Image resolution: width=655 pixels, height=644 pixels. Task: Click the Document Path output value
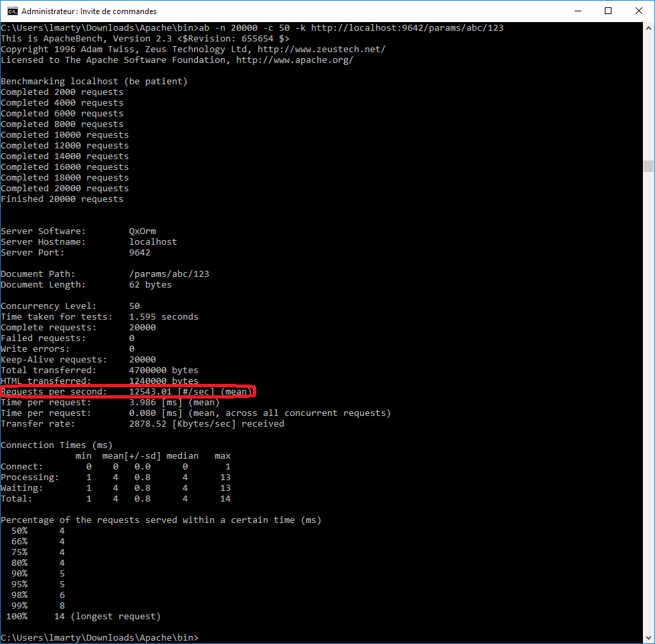click(169, 274)
